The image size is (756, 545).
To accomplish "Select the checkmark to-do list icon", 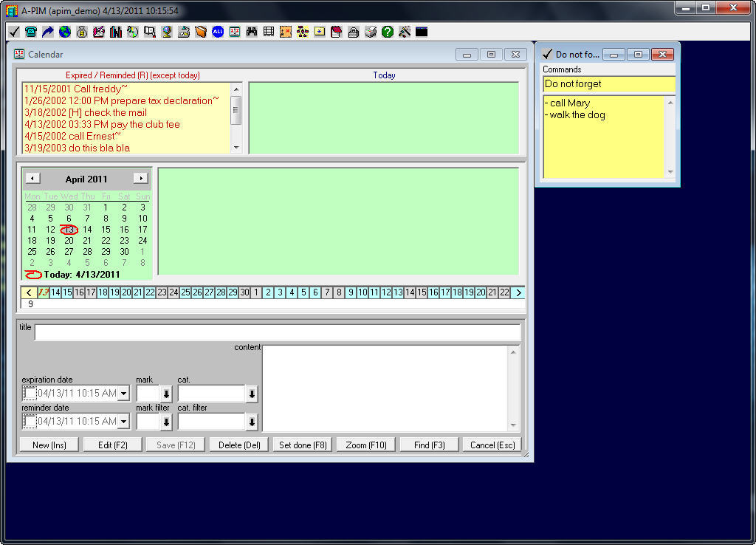I will point(13,32).
